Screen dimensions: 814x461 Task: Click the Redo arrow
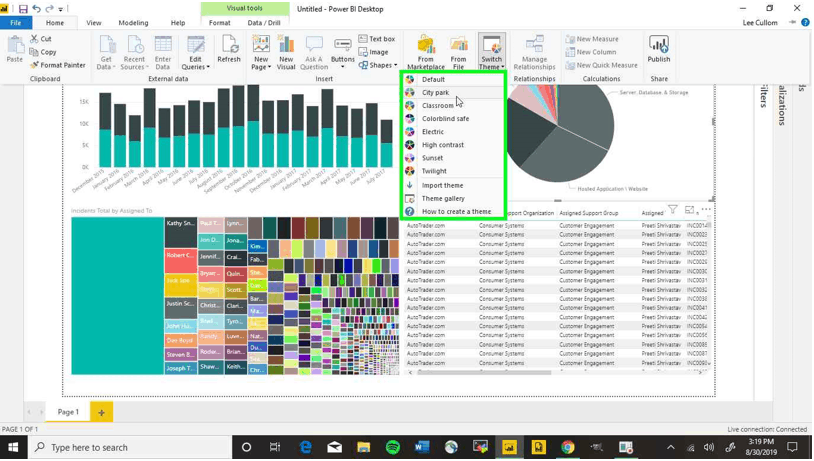point(50,9)
